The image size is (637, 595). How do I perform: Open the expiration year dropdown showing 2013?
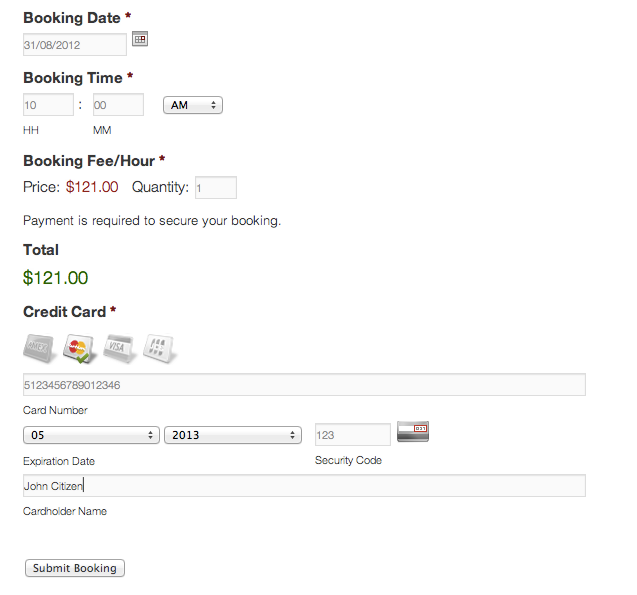tap(233, 435)
